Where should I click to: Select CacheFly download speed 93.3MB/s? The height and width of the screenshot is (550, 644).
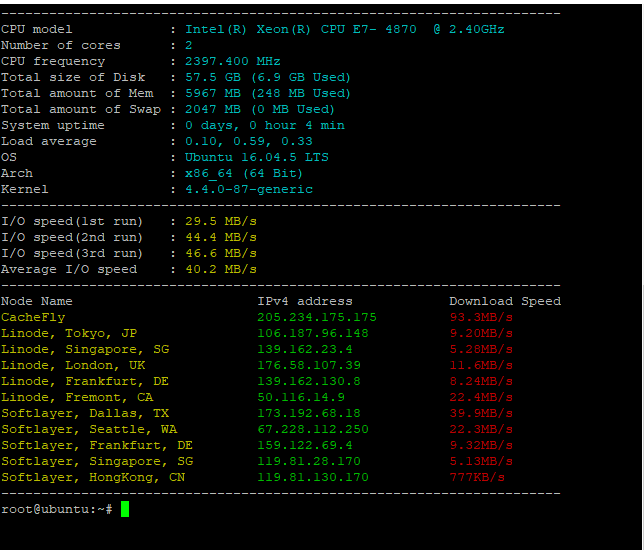point(481,317)
